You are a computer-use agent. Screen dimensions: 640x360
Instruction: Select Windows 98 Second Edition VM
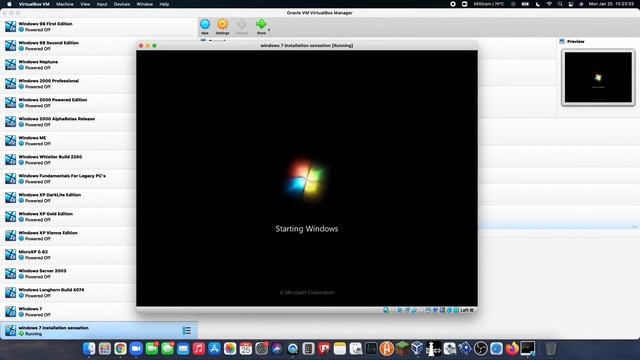99,45
